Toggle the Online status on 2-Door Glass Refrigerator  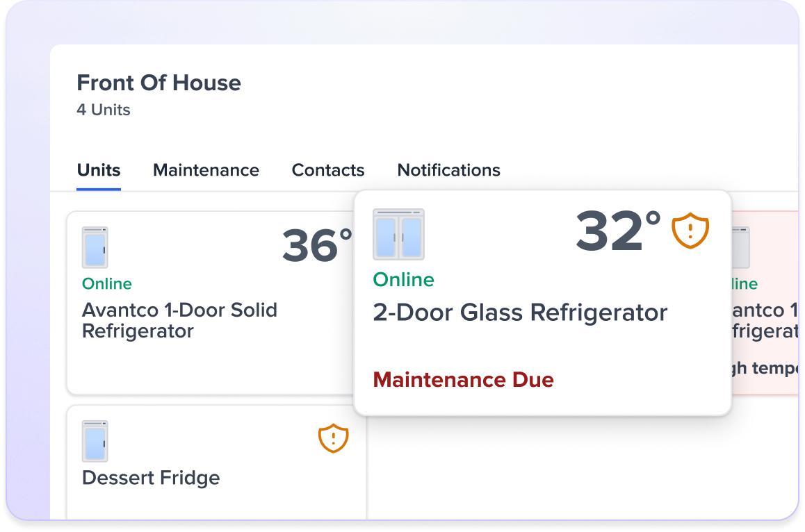pyautogui.click(x=403, y=280)
